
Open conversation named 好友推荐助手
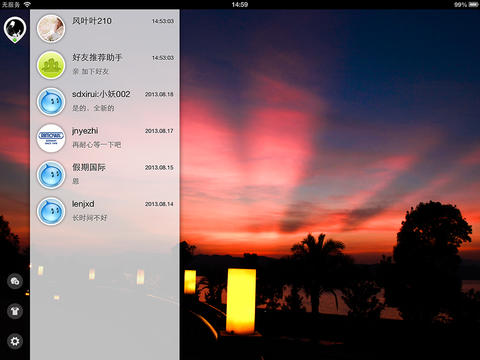tap(105, 65)
